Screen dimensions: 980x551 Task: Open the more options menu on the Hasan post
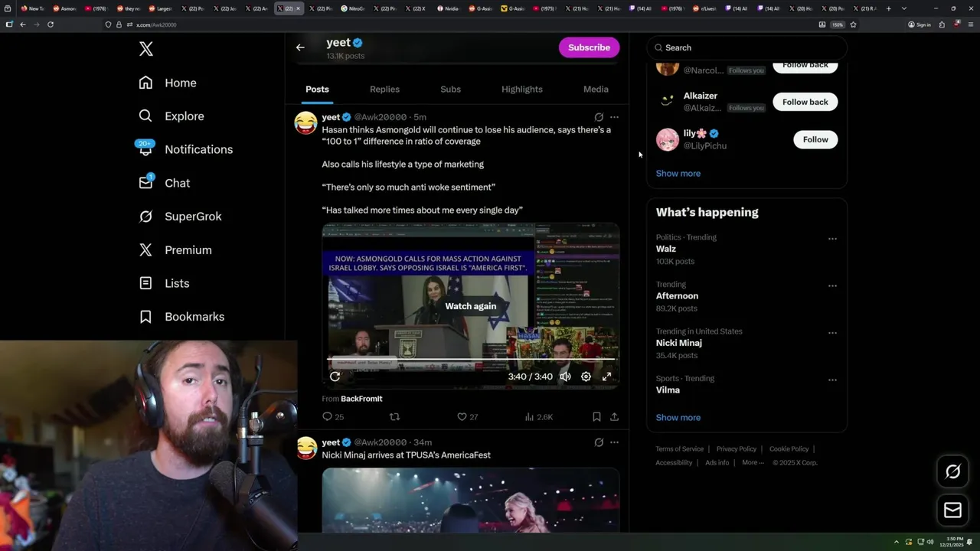[x=614, y=117]
